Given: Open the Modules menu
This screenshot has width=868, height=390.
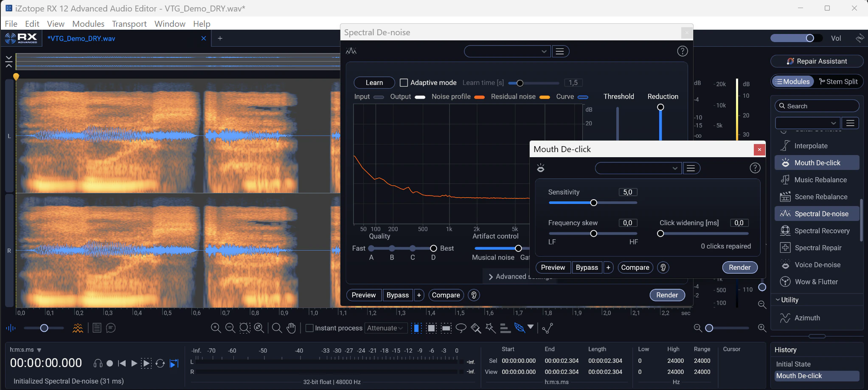Looking at the screenshot, I should 88,24.
